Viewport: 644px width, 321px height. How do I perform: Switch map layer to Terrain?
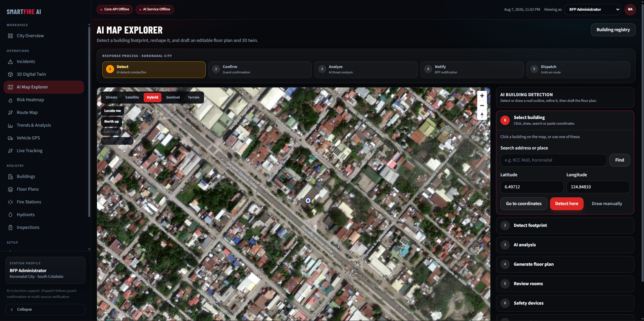[194, 98]
